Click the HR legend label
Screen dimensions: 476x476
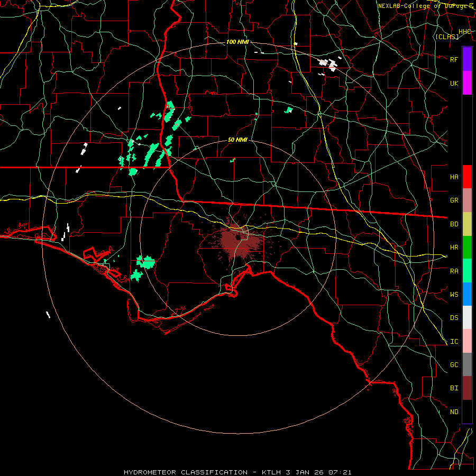pos(454,248)
